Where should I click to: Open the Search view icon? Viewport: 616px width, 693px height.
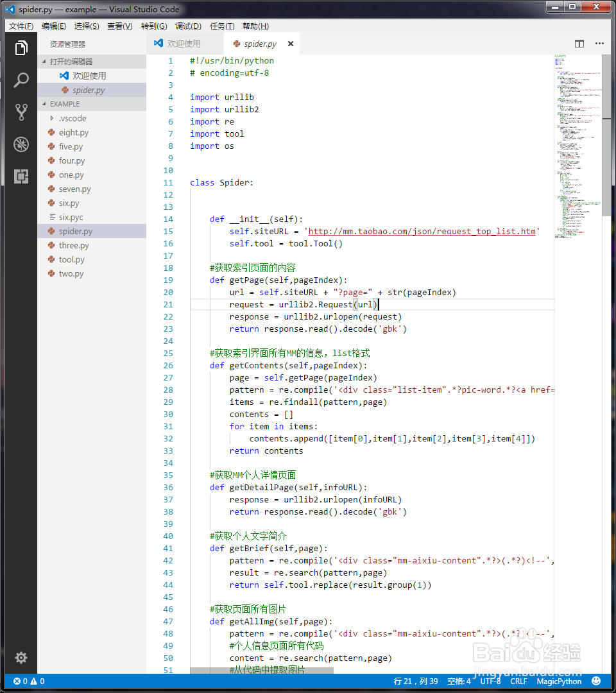(x=21, y=80)
